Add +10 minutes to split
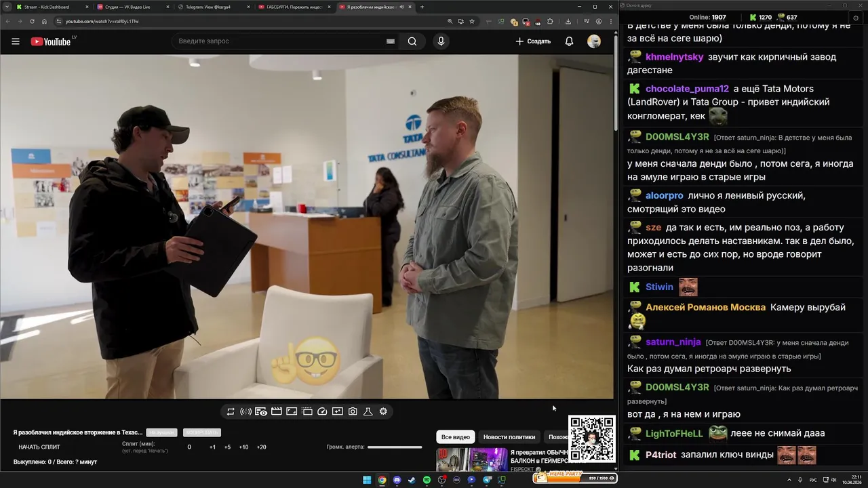This screenshot has width=868, height=488. tap(243, 447)
